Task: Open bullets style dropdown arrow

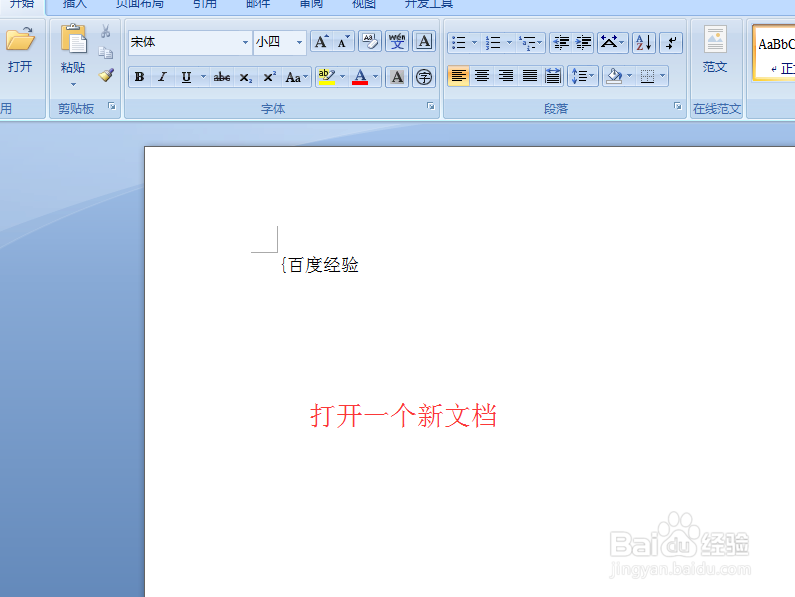Action: pos(475,43)
